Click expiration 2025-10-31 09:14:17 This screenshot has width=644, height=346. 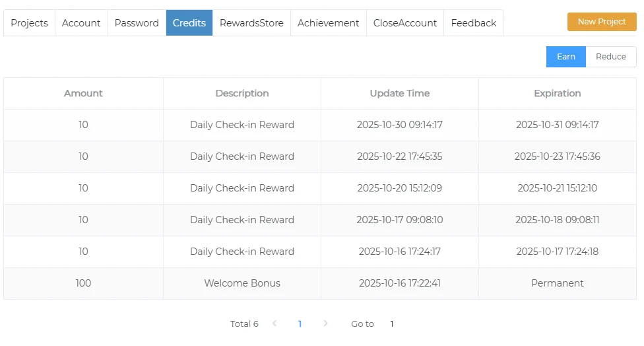click(558, 125)
